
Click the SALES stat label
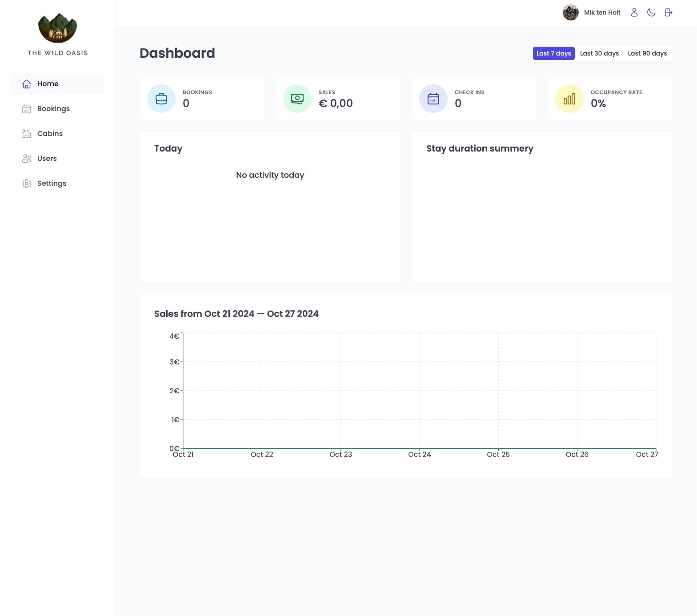327,92
